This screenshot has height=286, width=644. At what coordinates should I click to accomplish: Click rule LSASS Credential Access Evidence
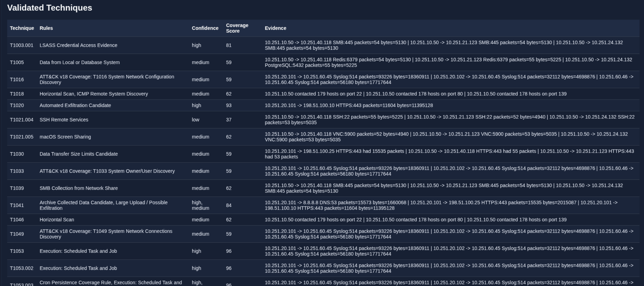tap(78, 45)
